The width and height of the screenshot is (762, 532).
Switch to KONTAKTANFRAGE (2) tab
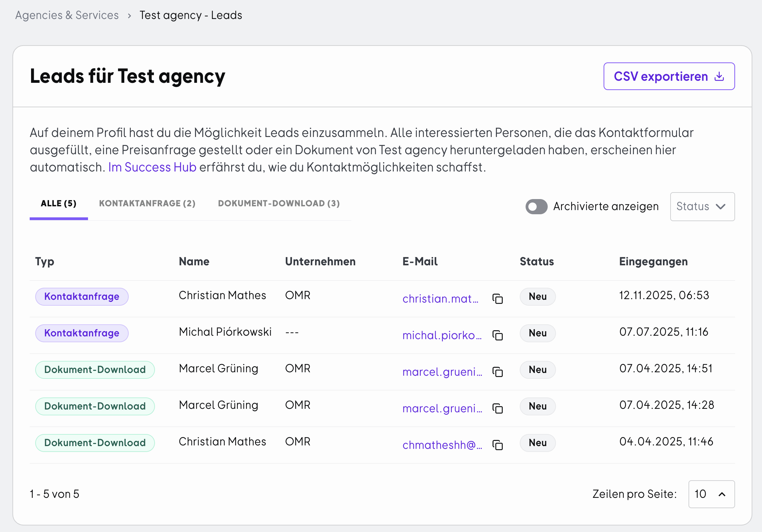click(x=147, y=204)
